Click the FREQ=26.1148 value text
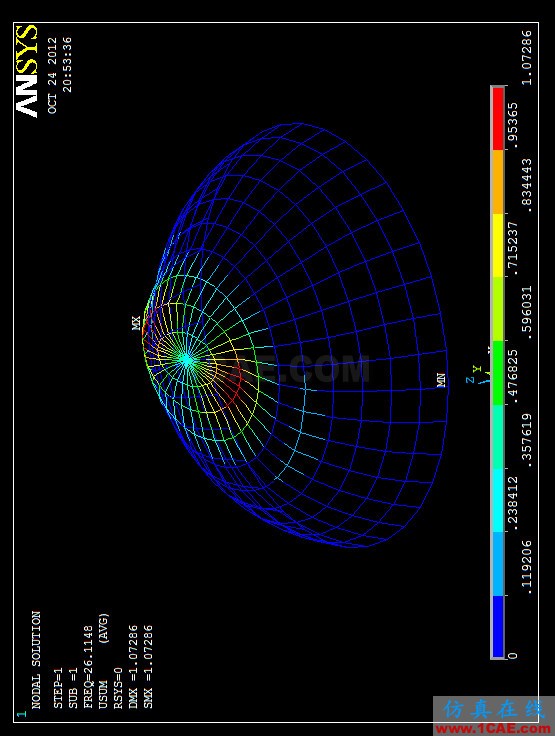Image resolution: width=555 pixels, height=736 pixels. tap(88, 667)
